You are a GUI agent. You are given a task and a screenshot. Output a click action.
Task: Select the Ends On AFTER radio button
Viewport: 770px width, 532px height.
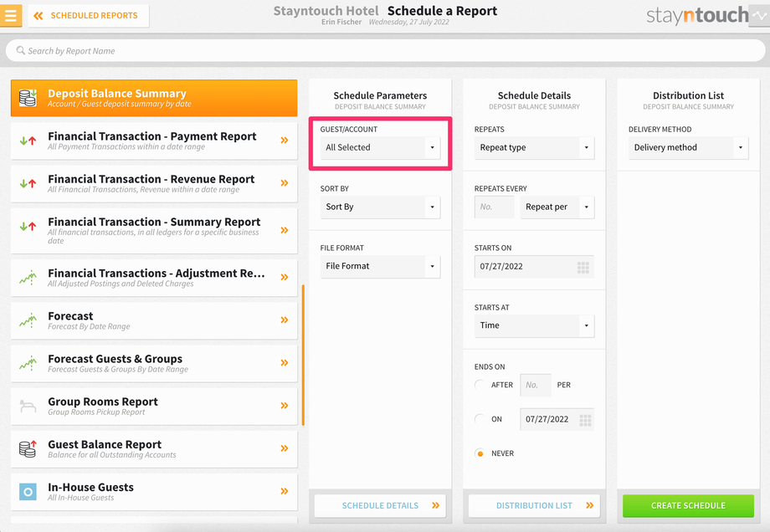pyautogui.click(x=480, y=385)
